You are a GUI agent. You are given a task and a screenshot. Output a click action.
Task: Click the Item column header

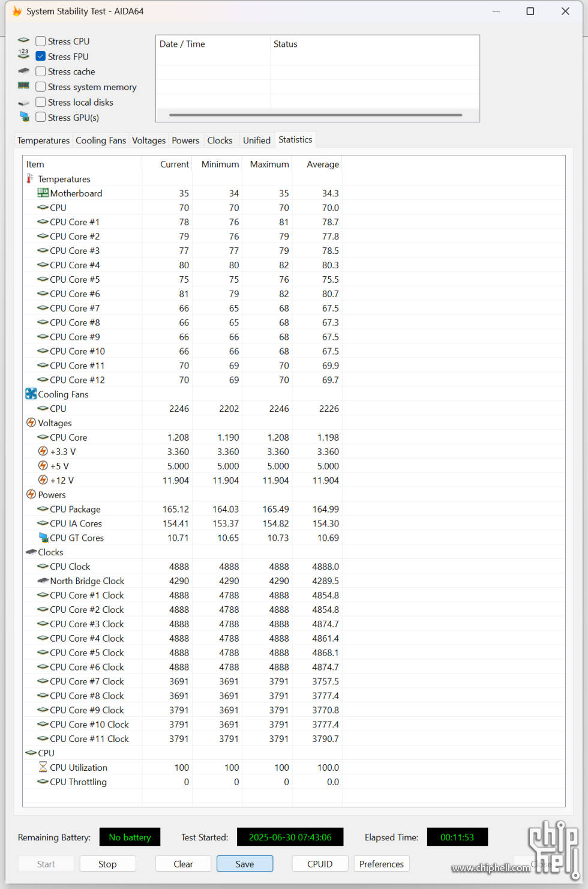[x=82, y=164]
